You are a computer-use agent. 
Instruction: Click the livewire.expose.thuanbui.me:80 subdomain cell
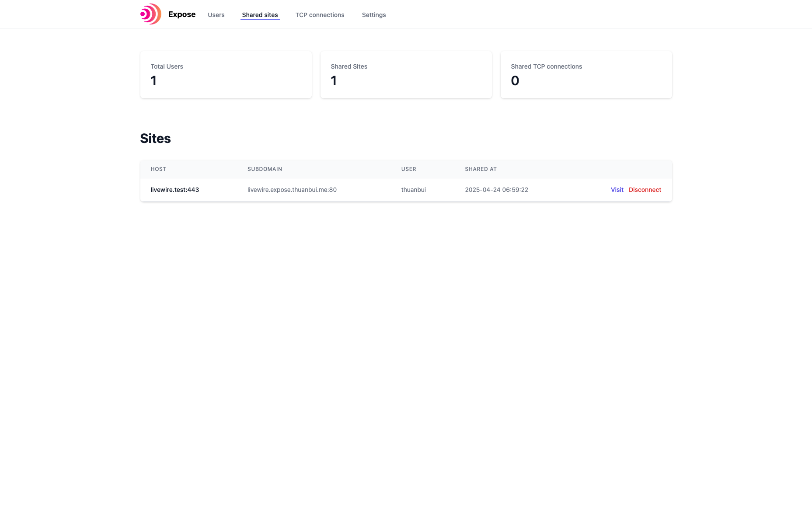click(x=292, y=190)
